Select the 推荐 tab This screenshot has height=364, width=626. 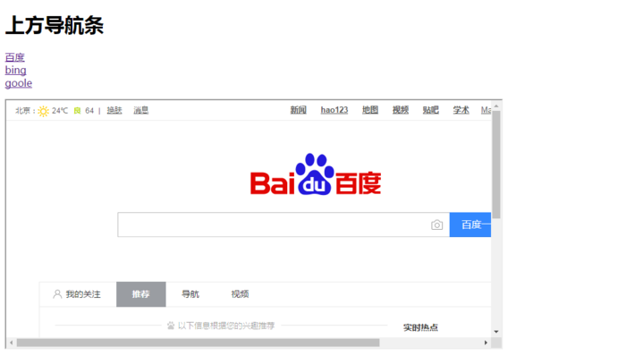tap(141, 294)
